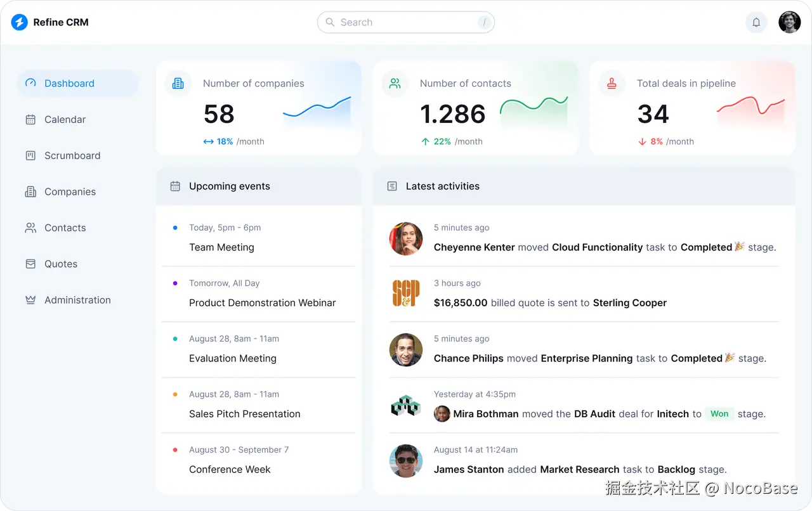Open the notifications bell

(x=756, y=22)
